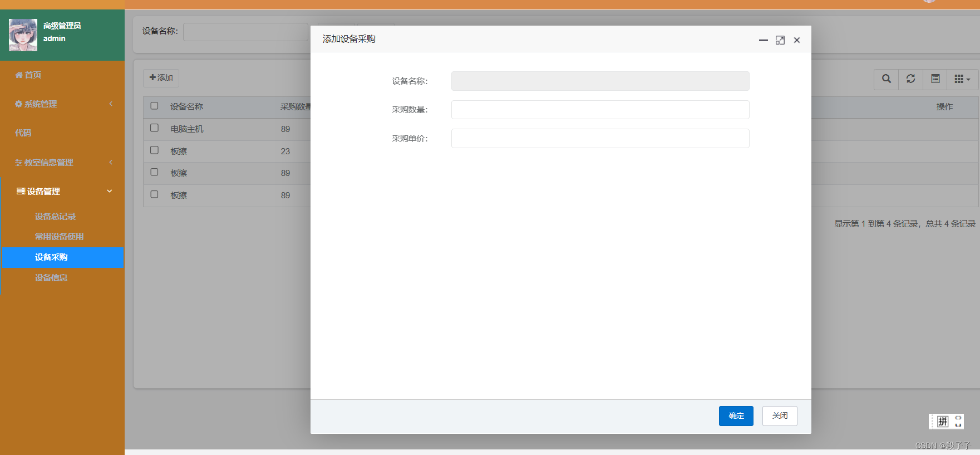Click the disabled 设备名称 field in dialog
This screenshot has width=980, height=455.
[x=600, y=81]
